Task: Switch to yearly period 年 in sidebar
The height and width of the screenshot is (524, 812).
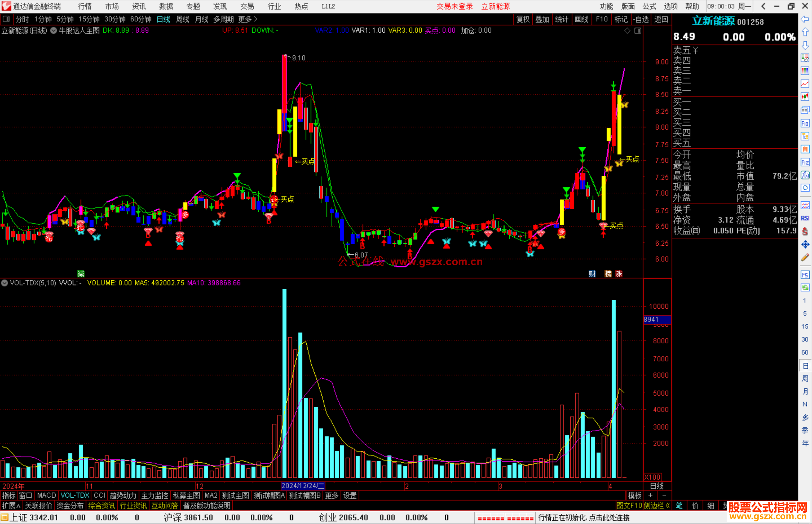Action: 805,443
